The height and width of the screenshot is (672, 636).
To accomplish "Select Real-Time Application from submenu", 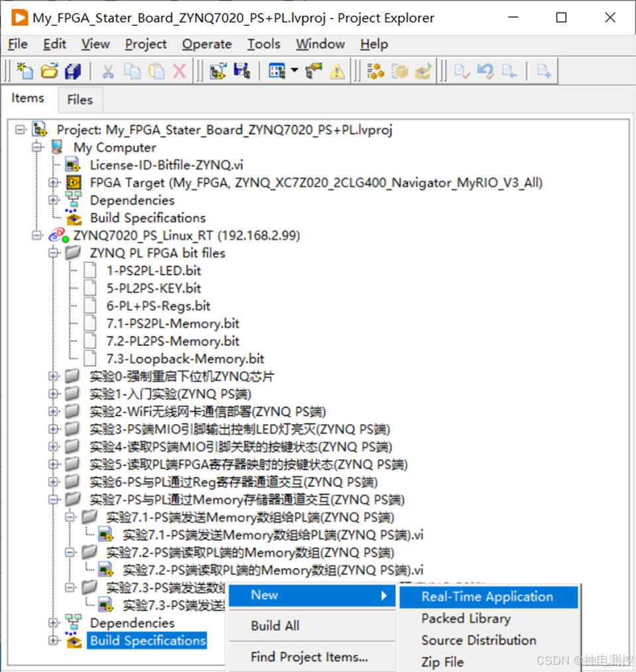I will pyautogui.click(x=489, y=596).
